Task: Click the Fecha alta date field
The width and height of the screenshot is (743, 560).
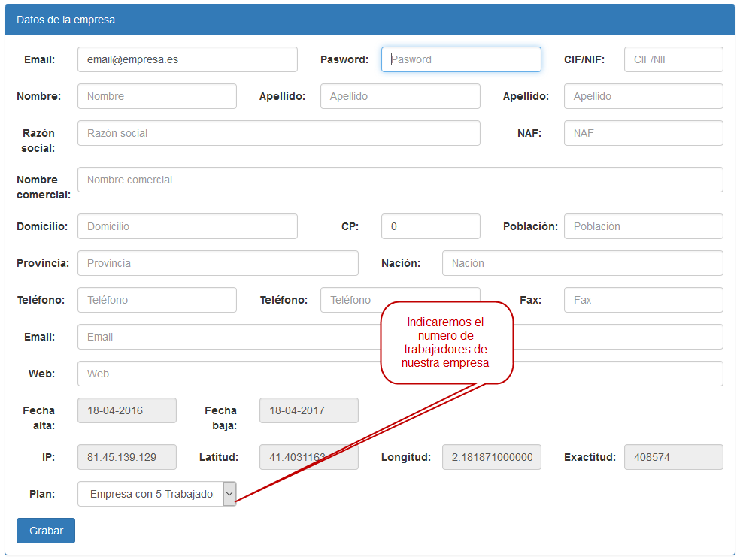Action: pos(126,410)
